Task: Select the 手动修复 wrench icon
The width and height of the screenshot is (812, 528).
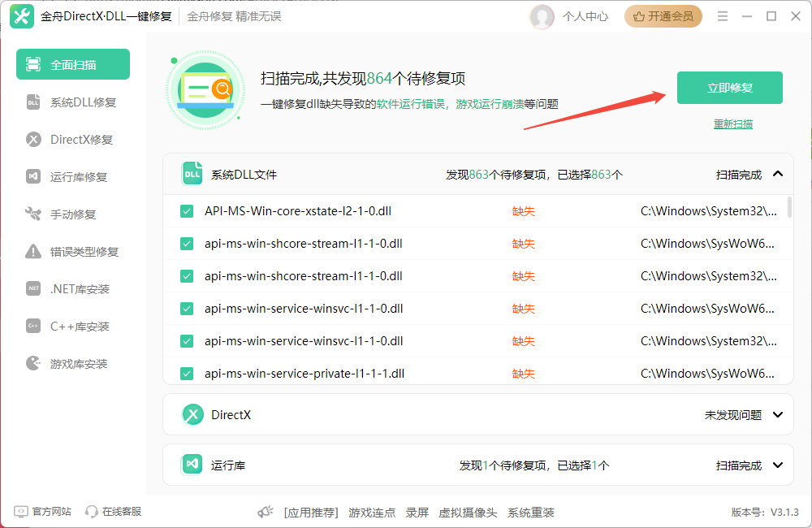Action: (x=33, y=214)
